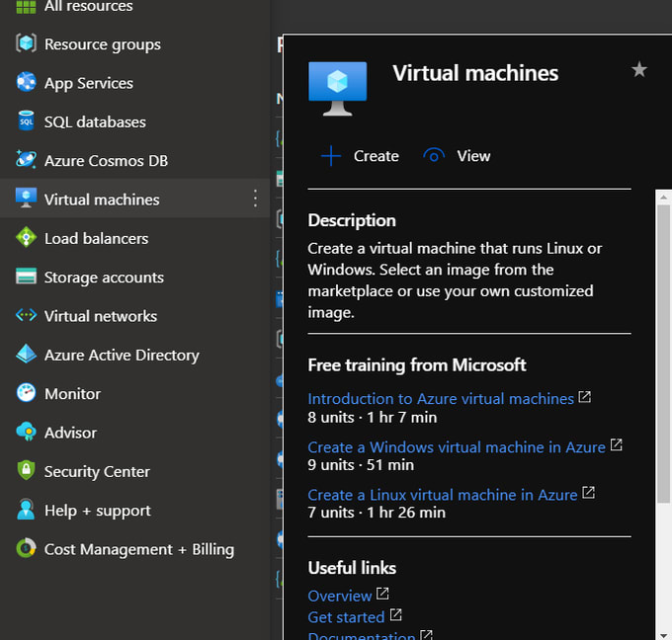The height and width of the screenshot is (640, 672).
Task: Open Create a Linux virtual machine in Azure link
Action: pyautogui.click(x=443, y=495)
